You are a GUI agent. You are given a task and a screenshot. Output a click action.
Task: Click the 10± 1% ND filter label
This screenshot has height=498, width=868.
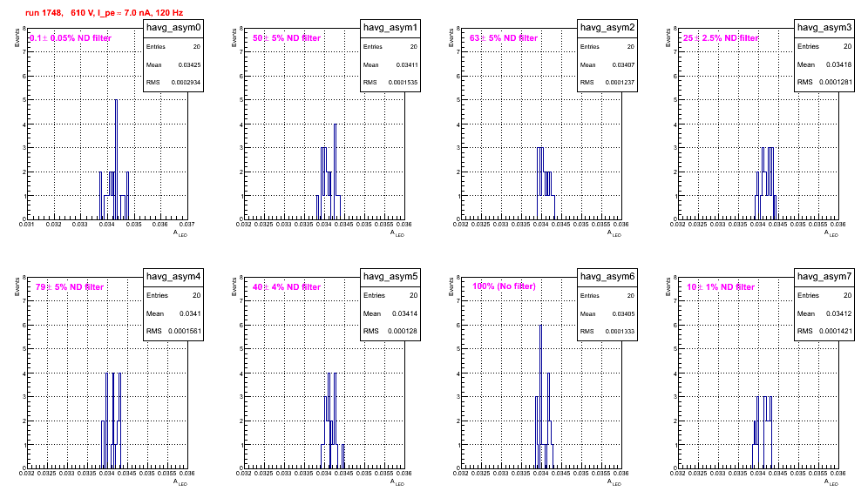click(x=721, y=287)
